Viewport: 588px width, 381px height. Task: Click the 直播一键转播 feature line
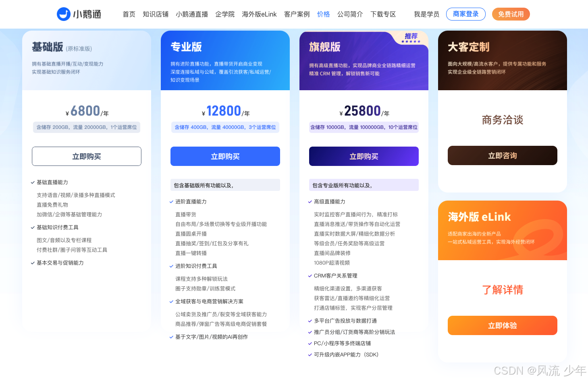191,253
